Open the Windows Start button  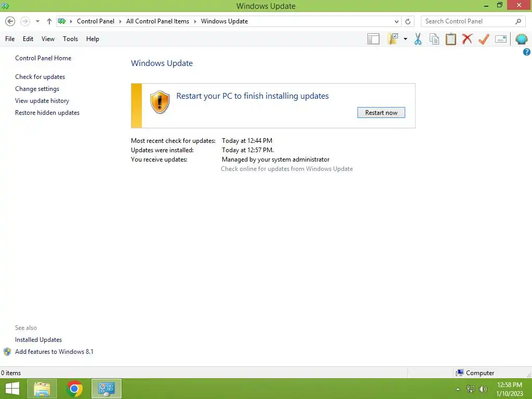[12, 389]
